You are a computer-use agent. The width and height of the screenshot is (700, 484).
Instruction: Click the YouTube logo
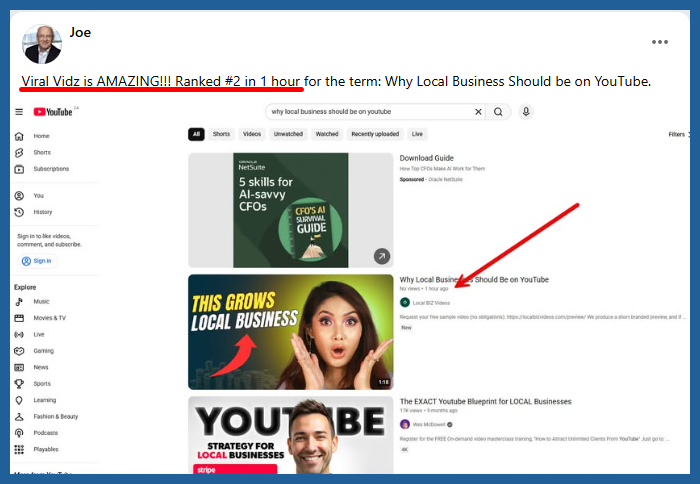(x=56, y=112)
